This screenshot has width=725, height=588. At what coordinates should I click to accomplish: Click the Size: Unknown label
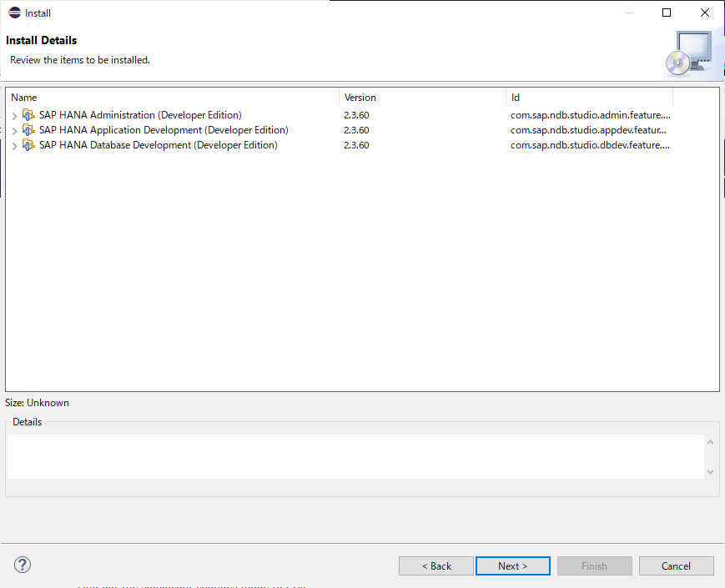pos(37,403)
